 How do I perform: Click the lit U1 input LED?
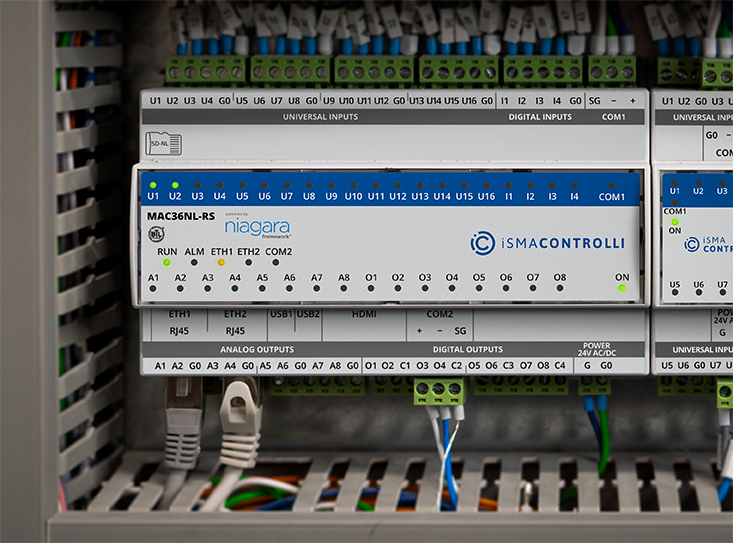[x=153, y=185]
